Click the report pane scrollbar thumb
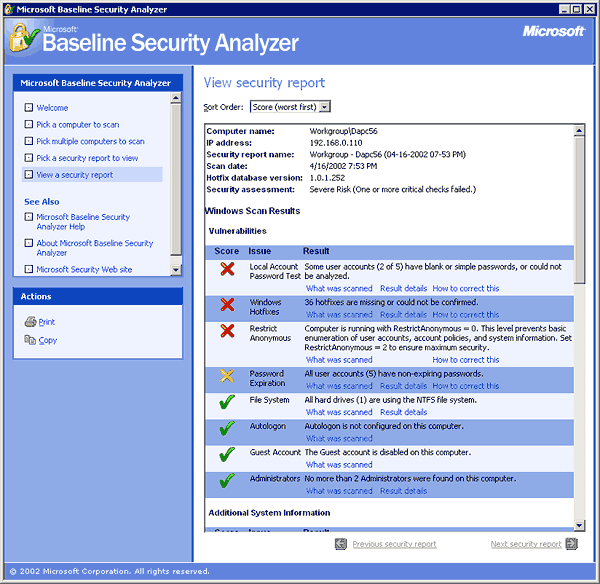This screenshot has width=600, height=584. pyautogui.click(x=579, y=210)
